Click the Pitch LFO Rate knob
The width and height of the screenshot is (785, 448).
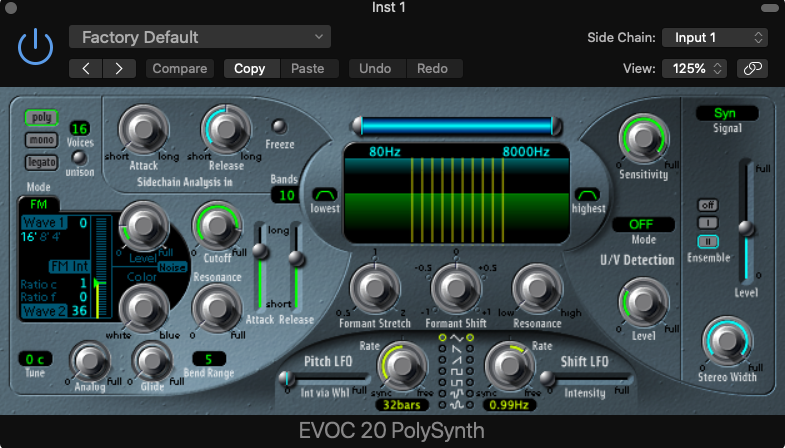click(402, 366)
